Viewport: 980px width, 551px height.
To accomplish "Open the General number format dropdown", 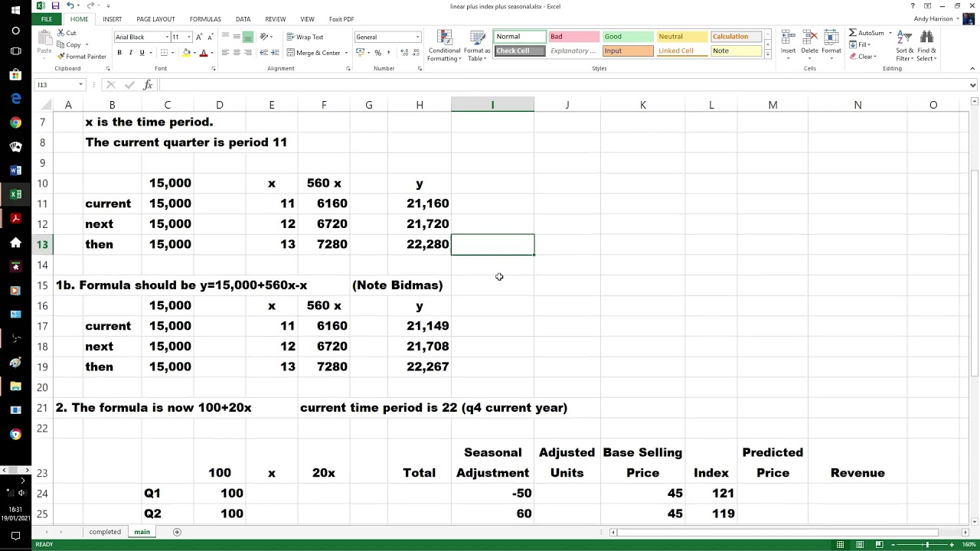I will 417,37.
